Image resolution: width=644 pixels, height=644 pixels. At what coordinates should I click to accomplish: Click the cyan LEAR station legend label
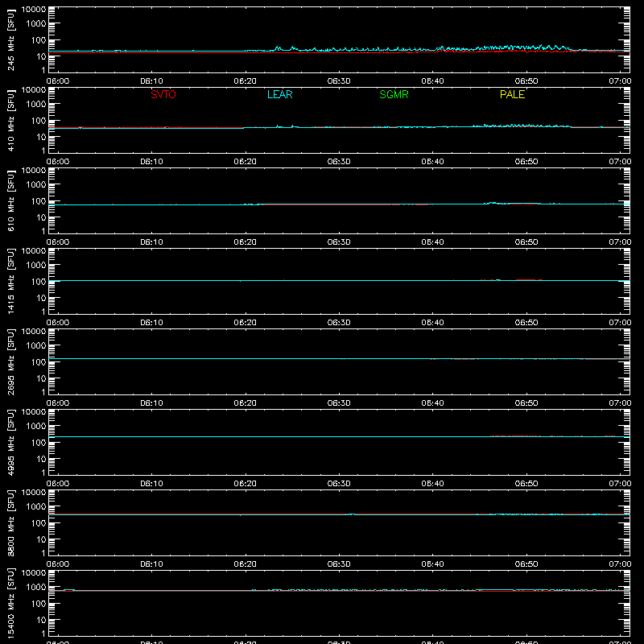pos(279,94)
